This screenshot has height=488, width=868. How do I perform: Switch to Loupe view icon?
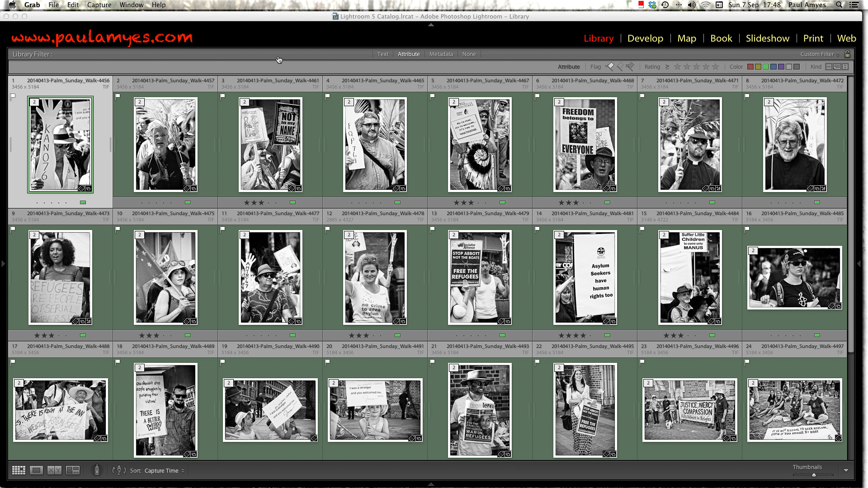[x=37, y=470]
